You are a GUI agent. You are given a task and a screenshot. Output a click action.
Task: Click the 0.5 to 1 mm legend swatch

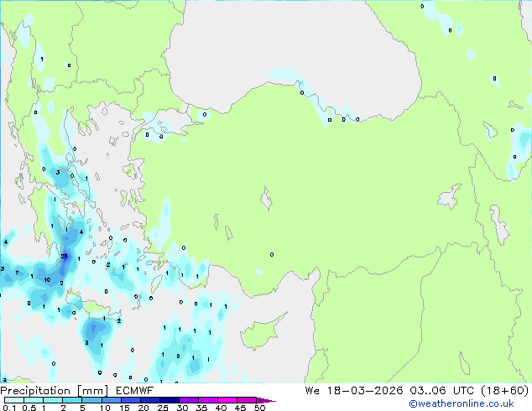point(34,400)
